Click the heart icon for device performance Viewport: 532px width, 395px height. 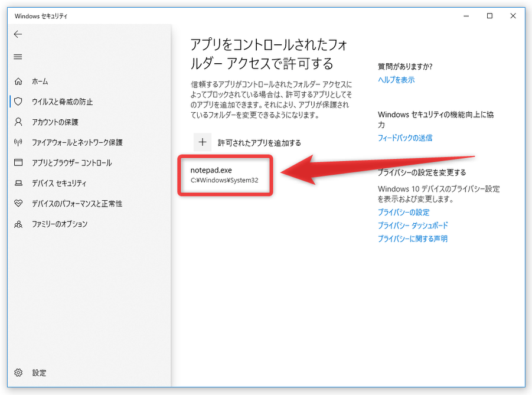pyautogui.click(x=18, y=203)
